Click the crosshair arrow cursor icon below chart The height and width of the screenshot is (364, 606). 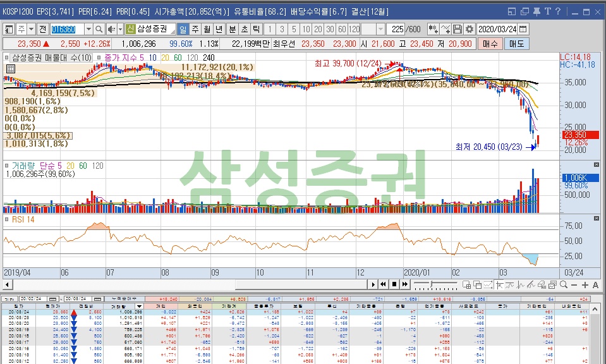(x=499, y=285)
